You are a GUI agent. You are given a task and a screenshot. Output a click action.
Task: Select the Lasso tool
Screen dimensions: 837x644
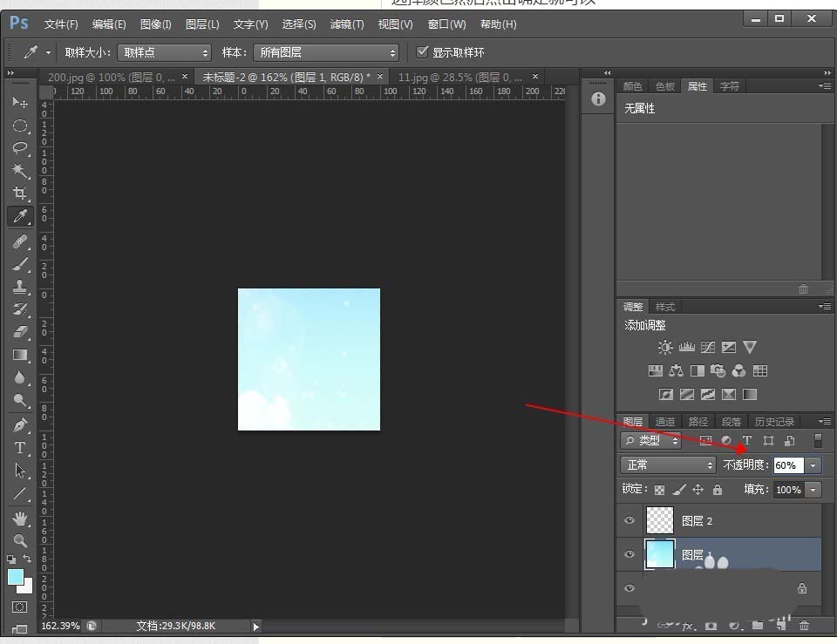[20, 147]
